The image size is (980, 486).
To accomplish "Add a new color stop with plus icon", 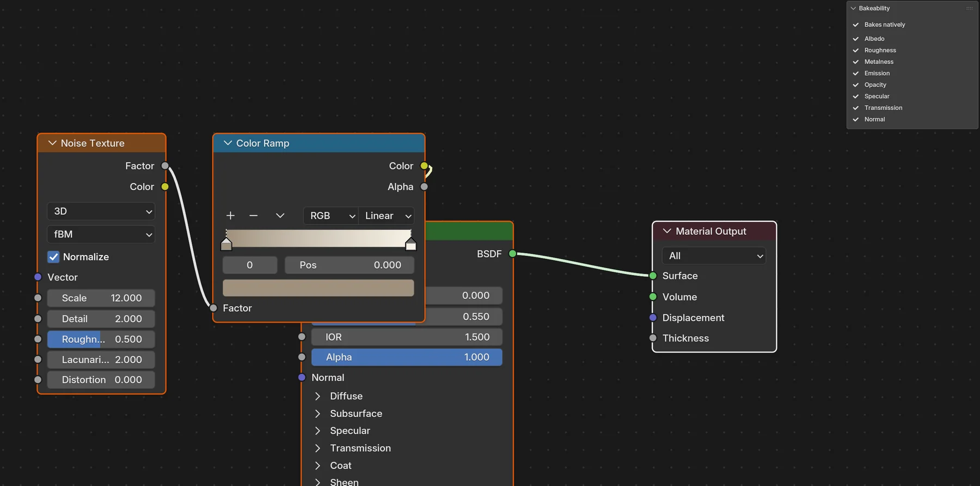I will point(230,216).
